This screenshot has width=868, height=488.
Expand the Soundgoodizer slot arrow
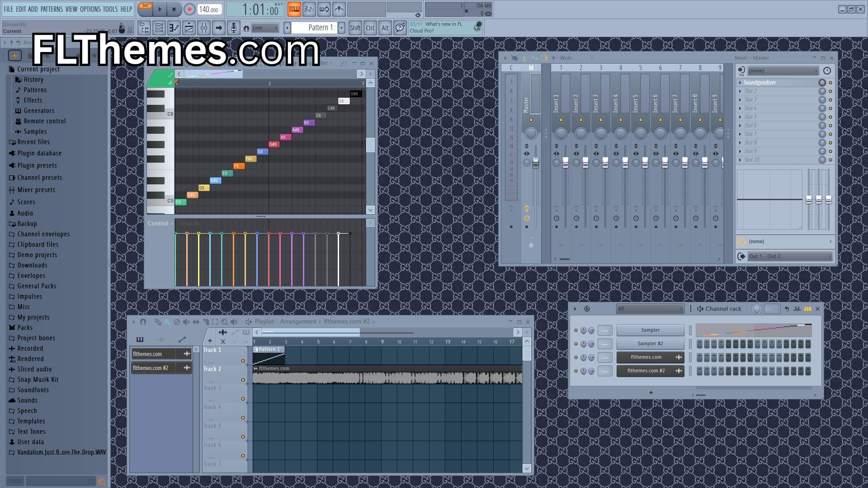[x=740, y=83]
